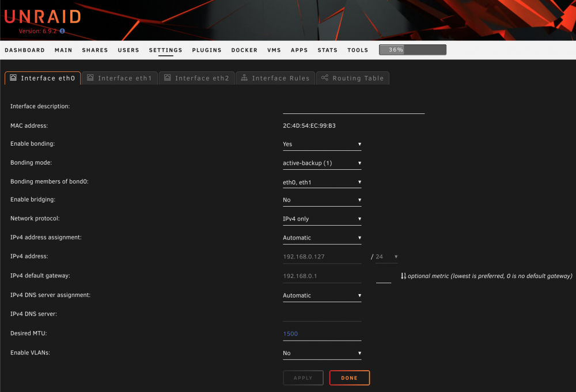Open the Main menu

click(63, 50)
